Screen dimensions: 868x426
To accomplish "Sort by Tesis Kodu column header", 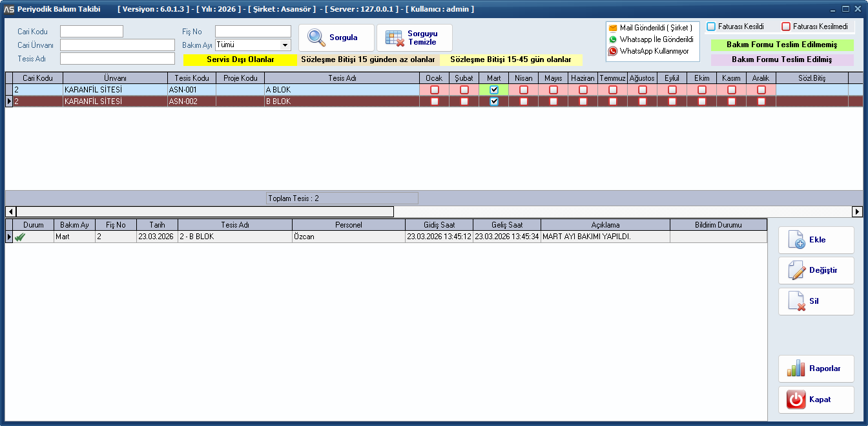I will click(192, 78).
